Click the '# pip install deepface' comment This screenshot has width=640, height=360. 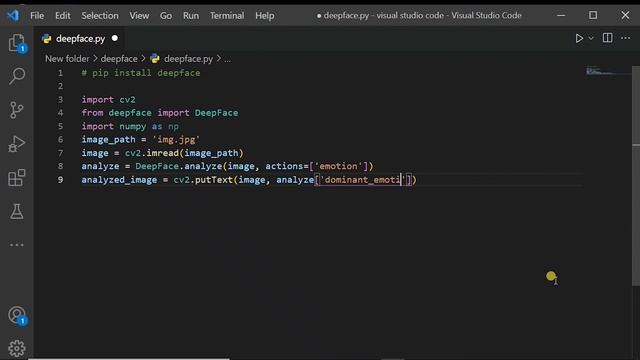tap(141, 73)
